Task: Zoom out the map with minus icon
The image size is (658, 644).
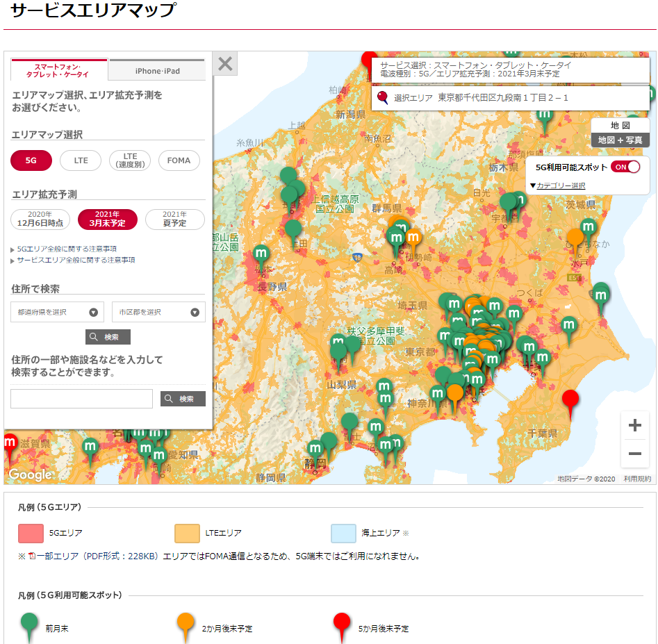Action: (635, 454)
